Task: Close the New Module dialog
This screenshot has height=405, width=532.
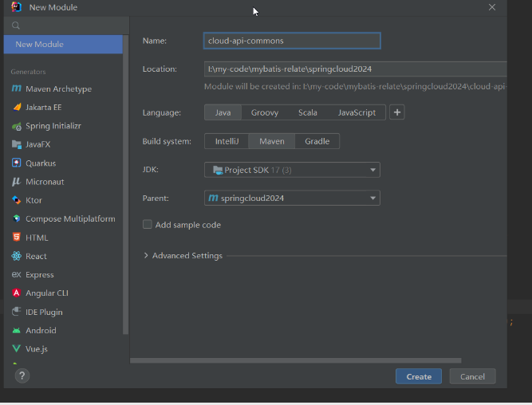Action: click(x=492, y=7)
